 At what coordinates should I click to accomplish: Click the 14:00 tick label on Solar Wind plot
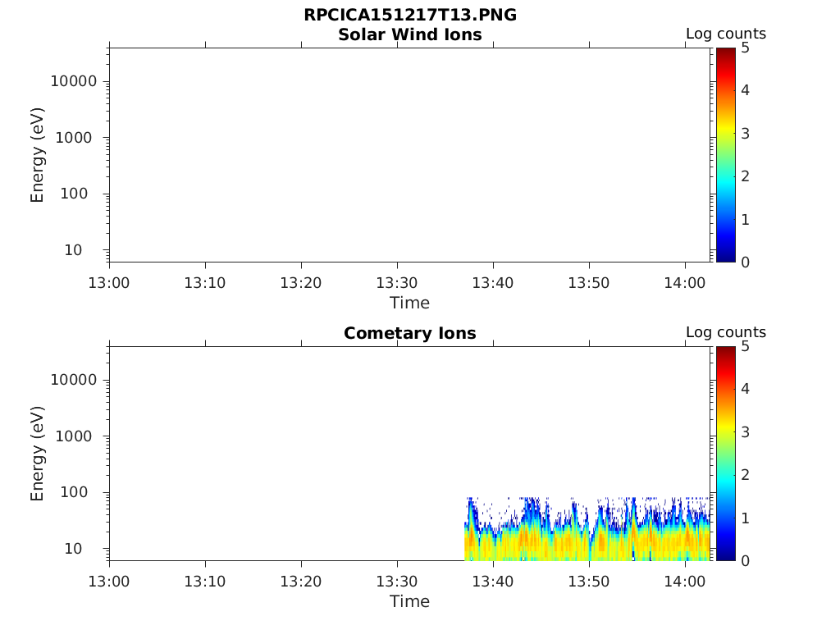pos(685,282)
